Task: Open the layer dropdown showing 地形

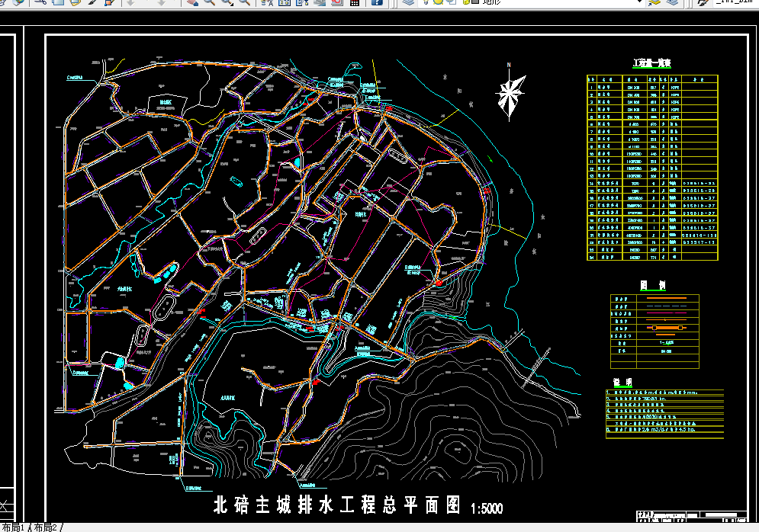Action: (x=534, y=3)
